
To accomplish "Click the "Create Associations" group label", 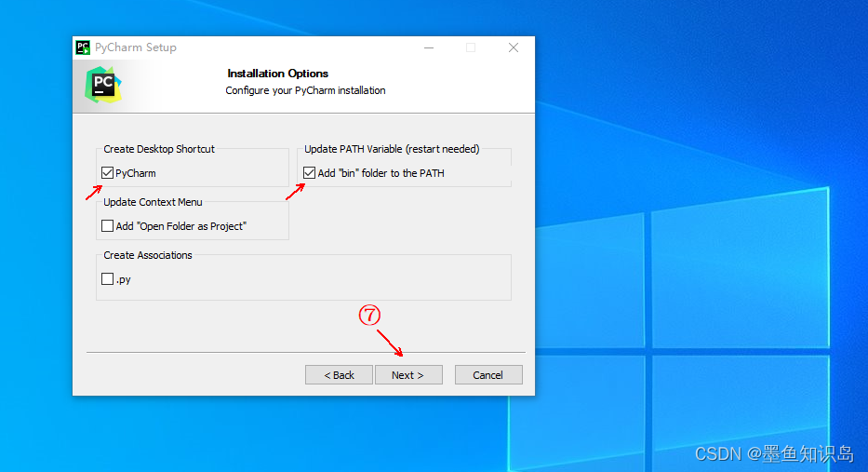I will pyautogui.click(x=148, y=255).
